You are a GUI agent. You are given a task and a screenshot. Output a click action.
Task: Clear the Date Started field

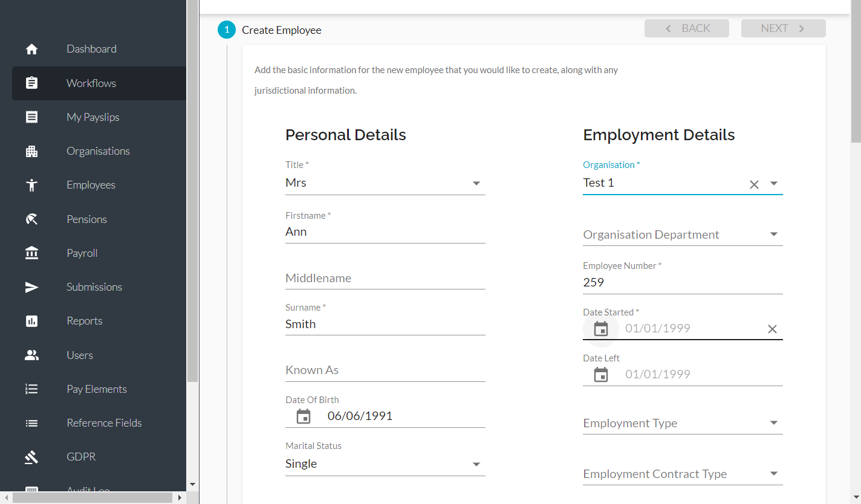(x=772, y=329)
